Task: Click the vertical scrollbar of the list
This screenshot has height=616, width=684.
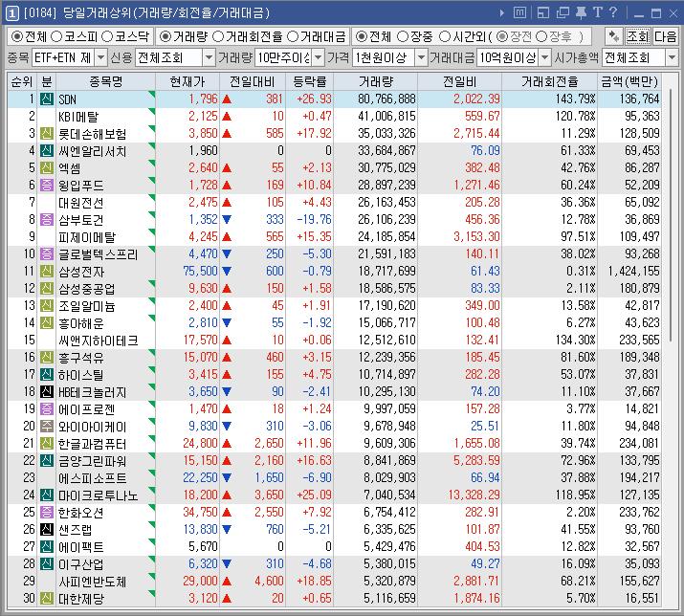Action: pos(670,216)
